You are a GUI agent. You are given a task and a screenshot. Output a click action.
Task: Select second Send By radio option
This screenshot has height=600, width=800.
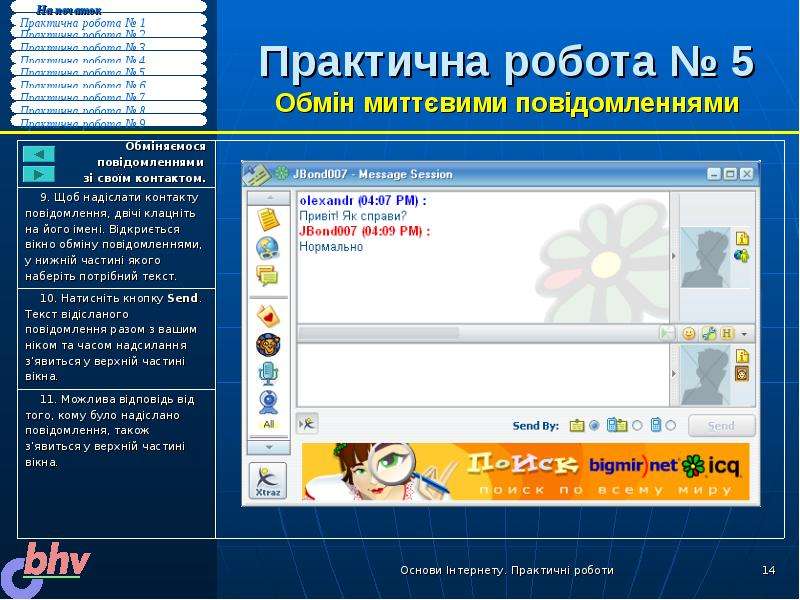point(637,425)
